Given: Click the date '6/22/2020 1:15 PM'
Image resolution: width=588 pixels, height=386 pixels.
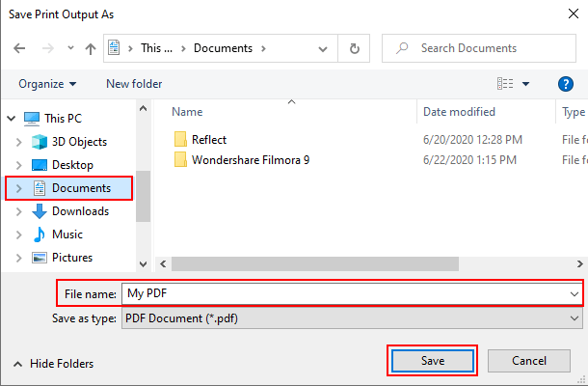Looking at the screenshot, I should 469,160.
